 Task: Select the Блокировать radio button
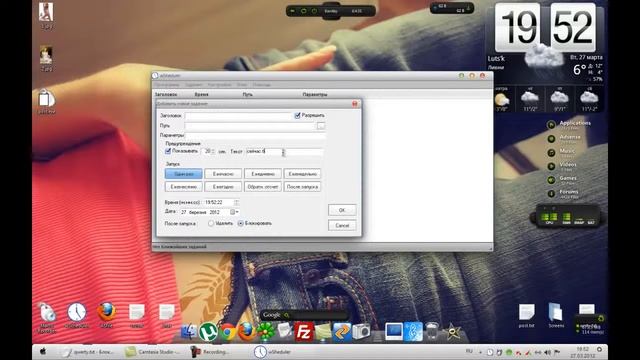click(240, 223)
